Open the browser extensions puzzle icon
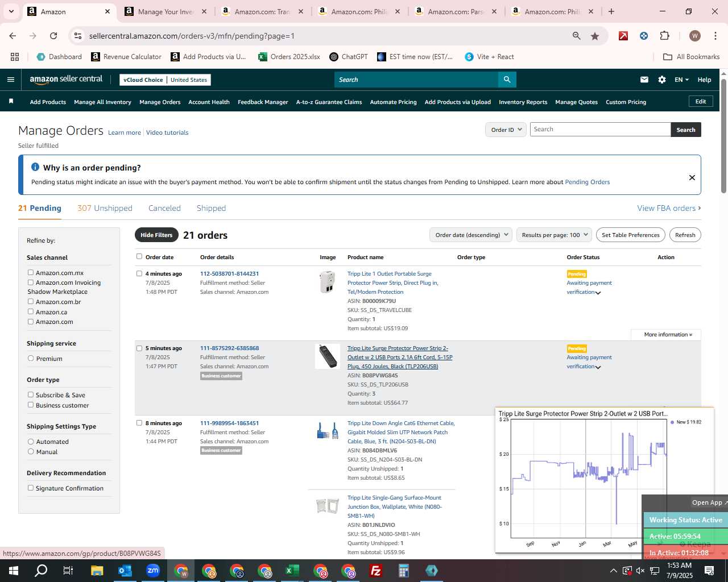The height and width of the screenshot is (582, 728). pyautogui.click(x=664, y=36)
